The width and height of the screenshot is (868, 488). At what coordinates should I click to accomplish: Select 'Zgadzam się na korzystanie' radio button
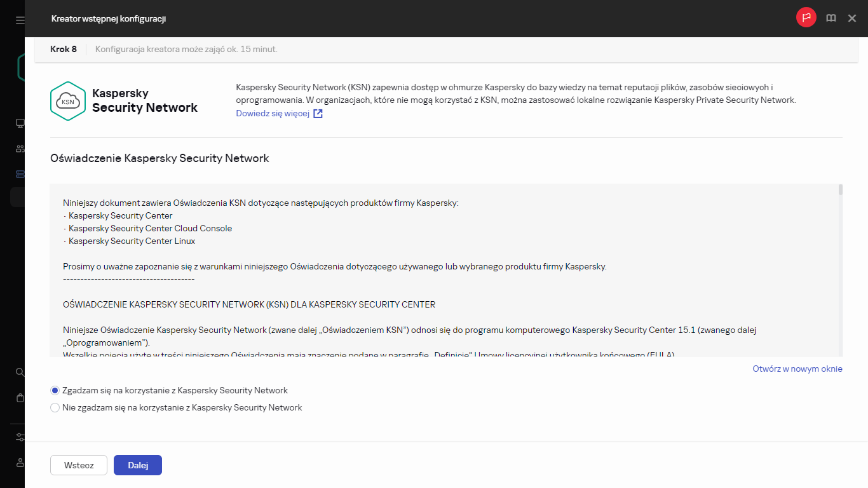[55, 390]
